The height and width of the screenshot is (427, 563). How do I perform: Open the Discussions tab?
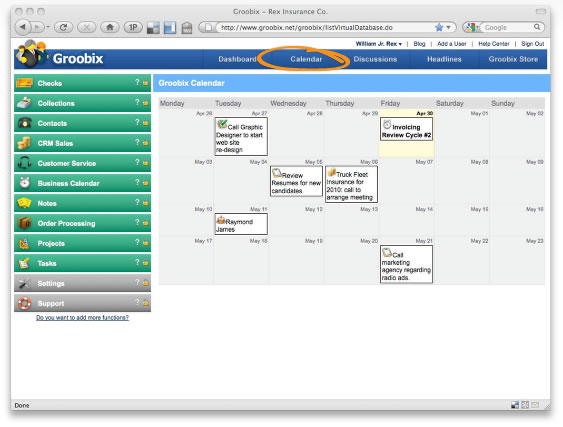[x=375, y=59]
